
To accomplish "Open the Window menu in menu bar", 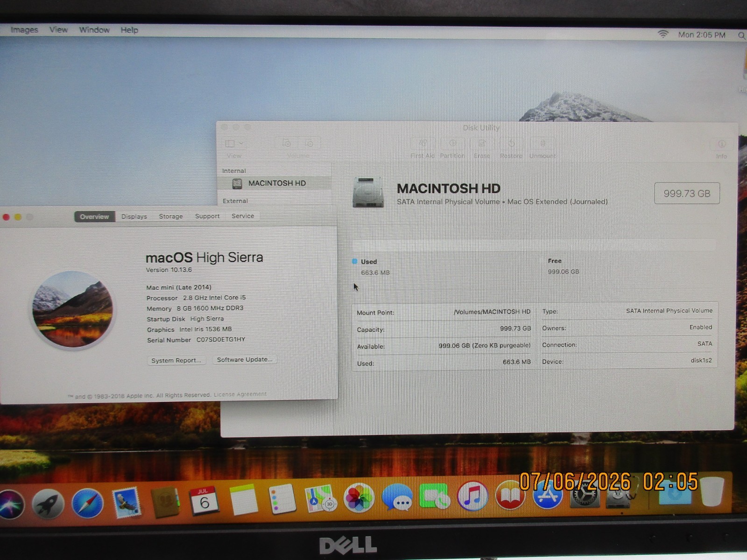I will click(94, 29).
